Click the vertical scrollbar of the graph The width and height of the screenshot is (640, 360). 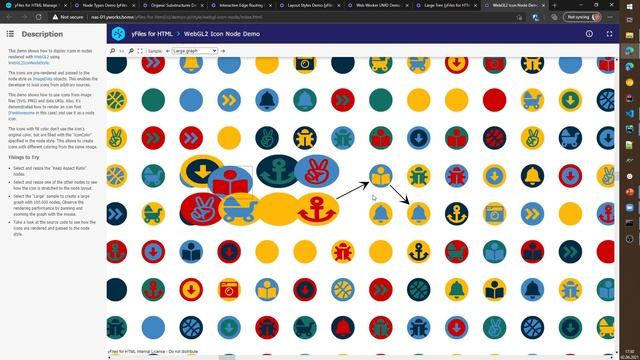tap(617, 206)
